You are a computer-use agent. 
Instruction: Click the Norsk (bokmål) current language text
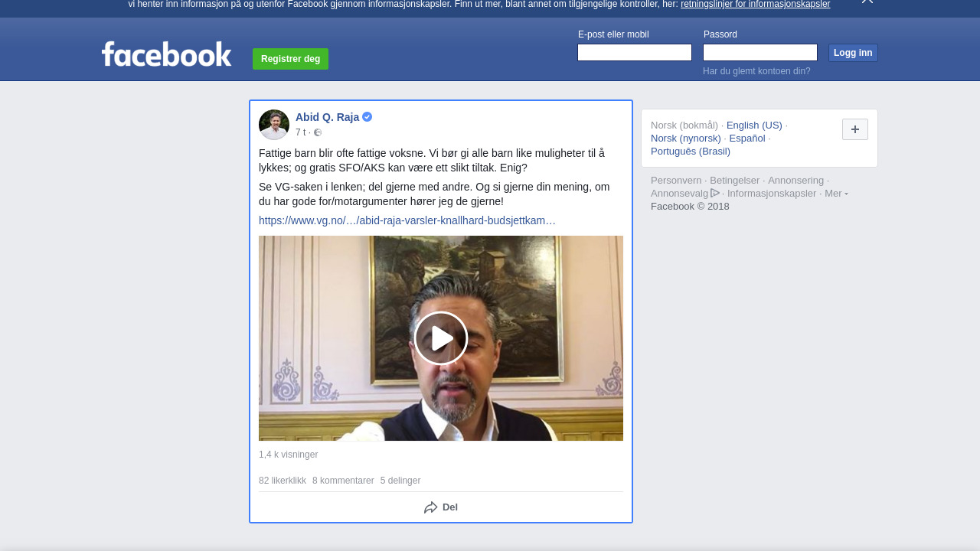pyautogui.click(x=684, y=126)
